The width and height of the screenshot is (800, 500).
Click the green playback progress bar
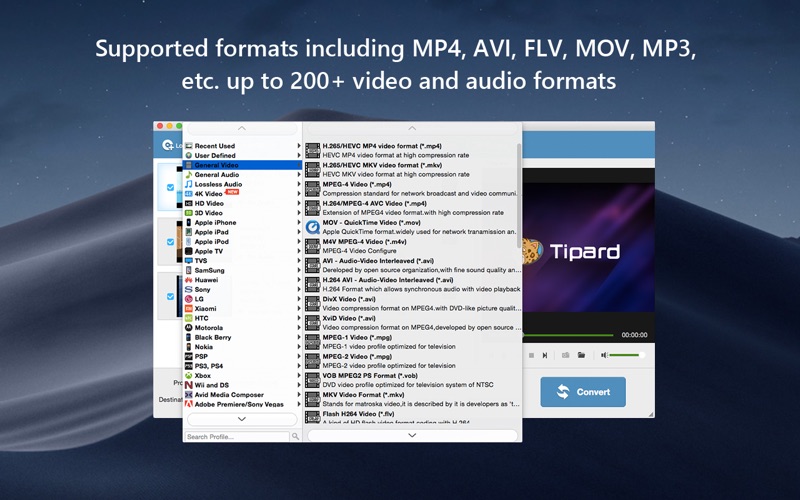567,335
